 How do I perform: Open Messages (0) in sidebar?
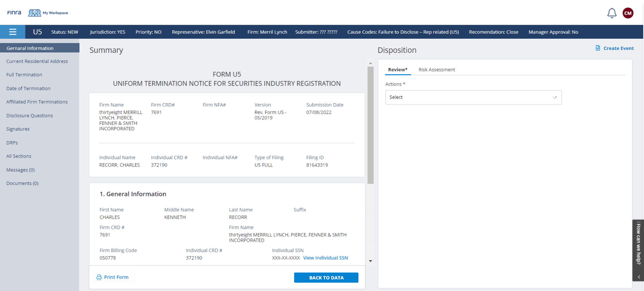tap(21, 170)
